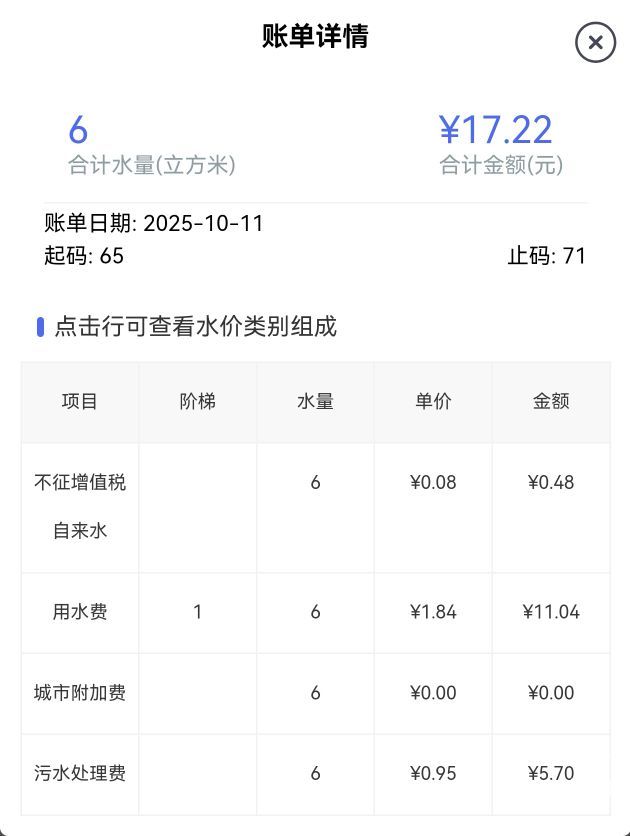Click the ¥5.70 sewage fee amount
The width and height of the screenshot is (630, 836).
coord(551,773)
